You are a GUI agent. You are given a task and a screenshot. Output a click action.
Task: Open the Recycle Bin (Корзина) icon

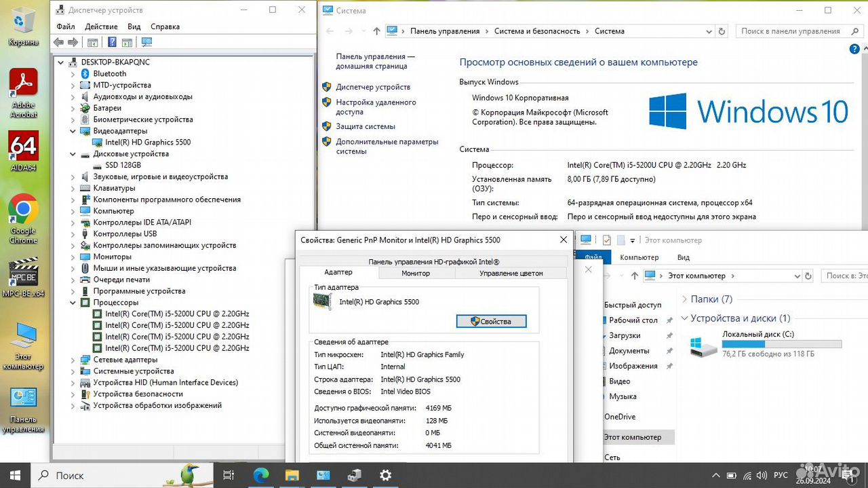coord(23,27)
